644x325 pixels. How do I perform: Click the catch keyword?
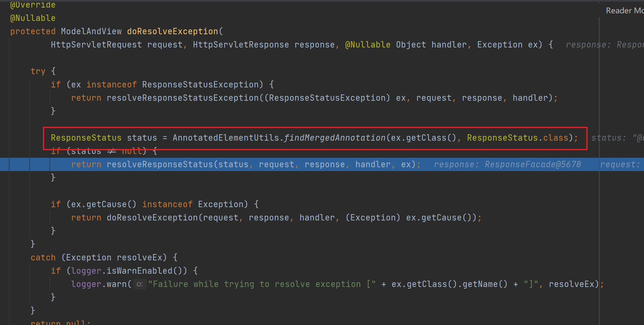pos(43,258)
